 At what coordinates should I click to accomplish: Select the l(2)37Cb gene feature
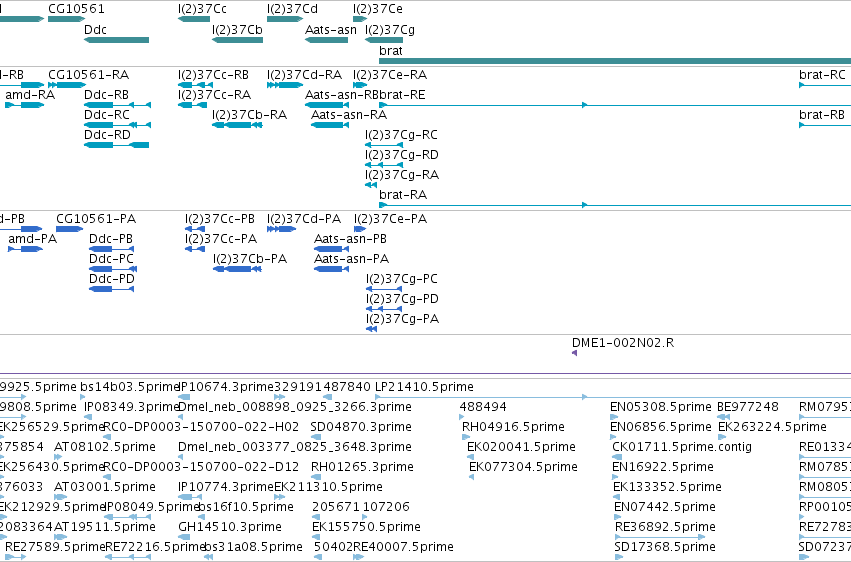[237, 40]
